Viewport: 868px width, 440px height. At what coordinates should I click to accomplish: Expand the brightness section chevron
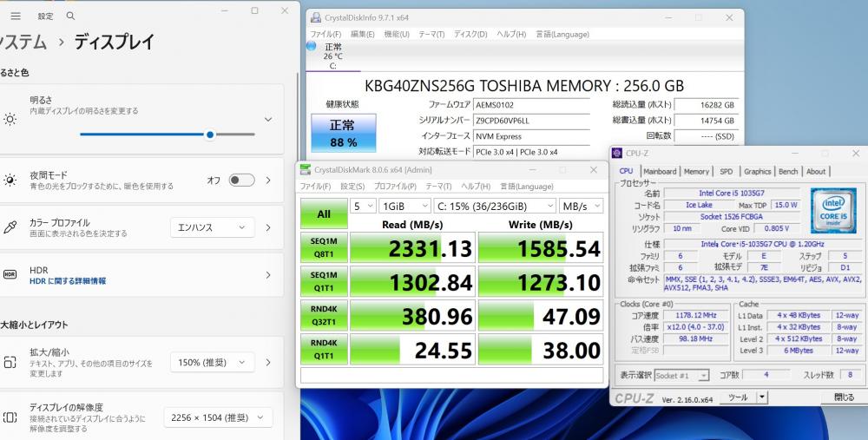pyautogui.click(x=268, y=119)
